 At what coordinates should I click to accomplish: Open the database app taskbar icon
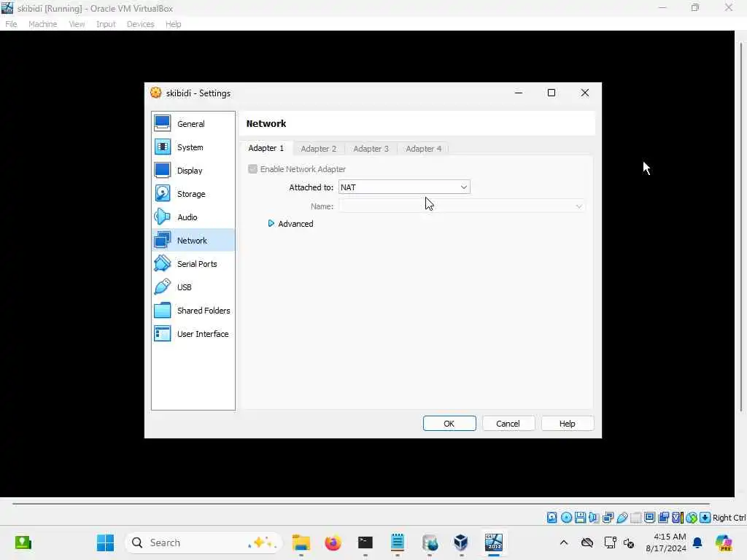[x=429, y=542]
